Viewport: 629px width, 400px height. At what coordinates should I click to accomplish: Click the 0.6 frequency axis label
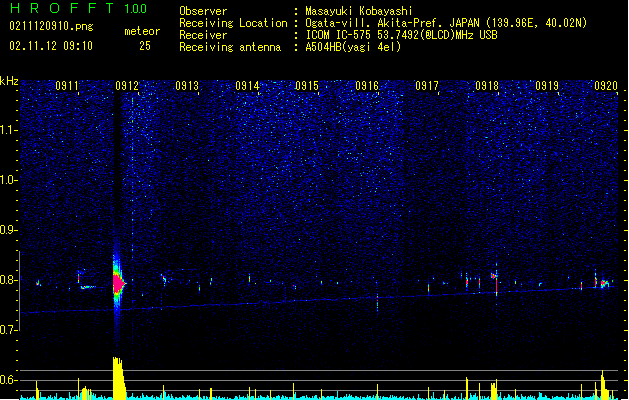(9, 380)
